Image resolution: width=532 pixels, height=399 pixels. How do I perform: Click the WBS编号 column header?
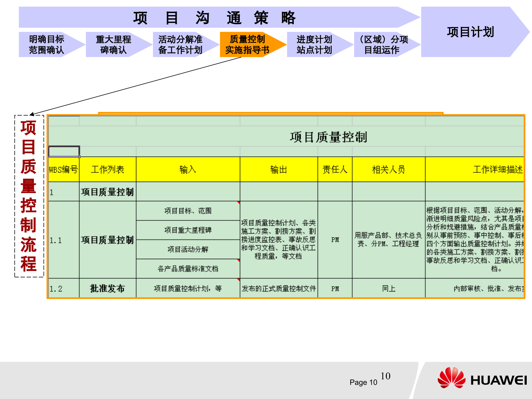(x=63, y=170)
